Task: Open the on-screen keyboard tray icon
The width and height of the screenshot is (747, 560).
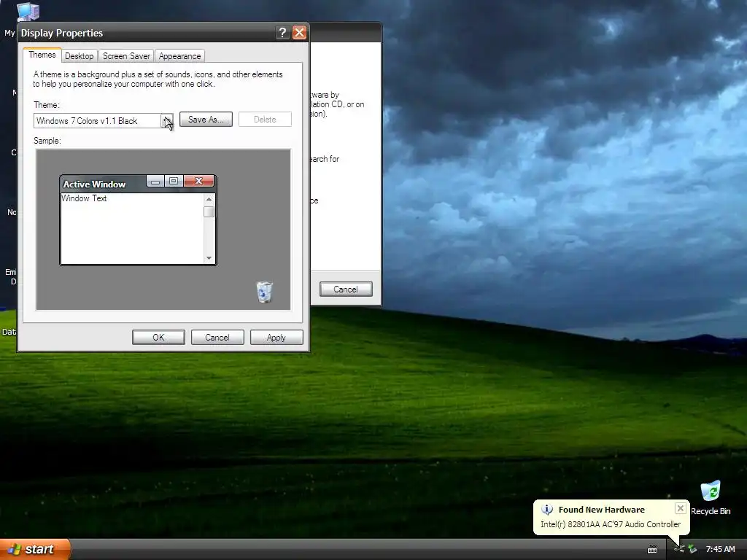Action: (x=652, y=550)
